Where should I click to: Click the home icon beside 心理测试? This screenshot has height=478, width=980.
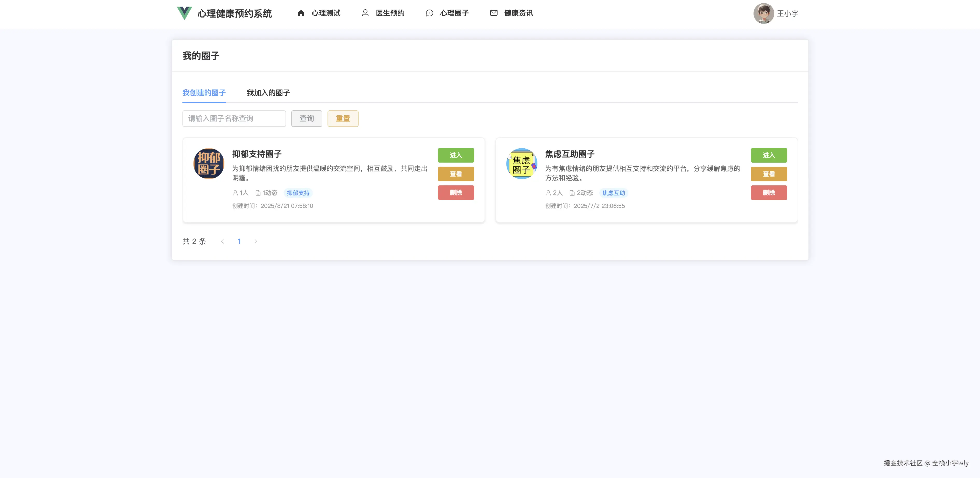click(301, 12)
